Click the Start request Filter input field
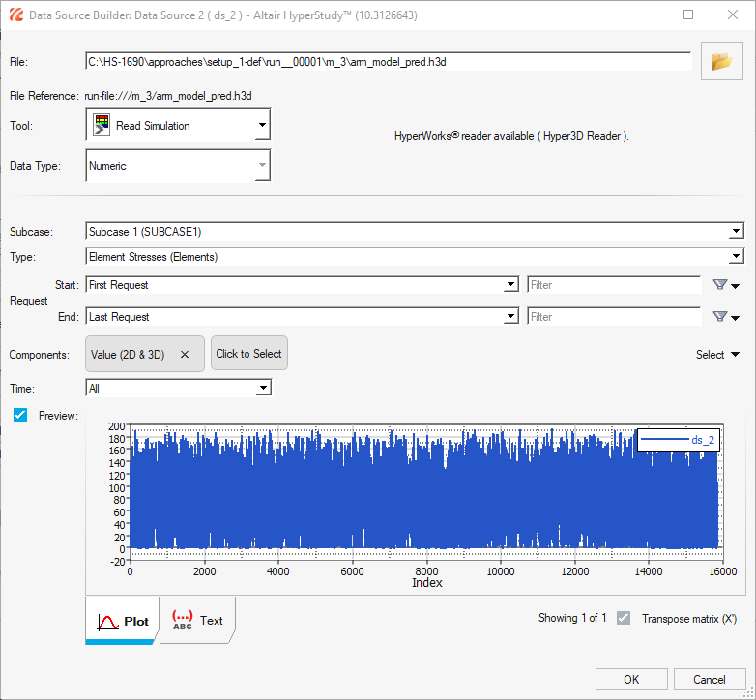The width and height of the screenshot is (756, 700). click(613, 285)
